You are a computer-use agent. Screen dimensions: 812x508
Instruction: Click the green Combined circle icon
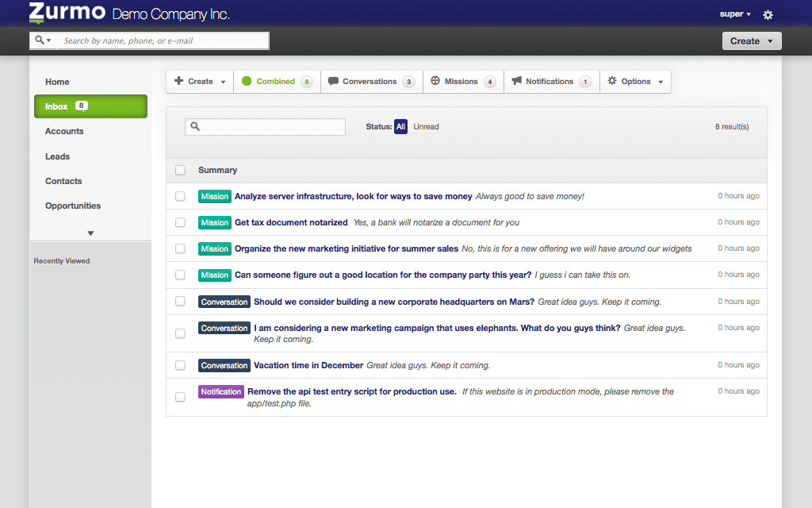(x=247, y=81)
